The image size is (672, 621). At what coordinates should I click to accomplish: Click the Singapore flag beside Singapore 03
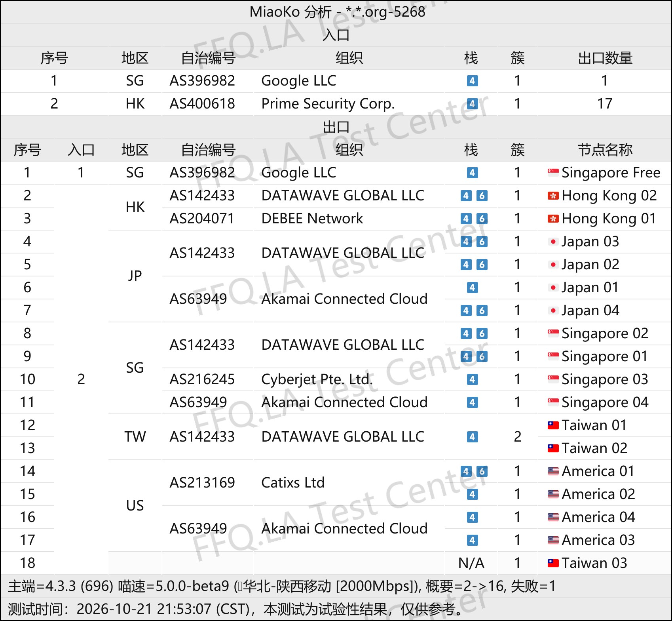(x=553, y=379)
